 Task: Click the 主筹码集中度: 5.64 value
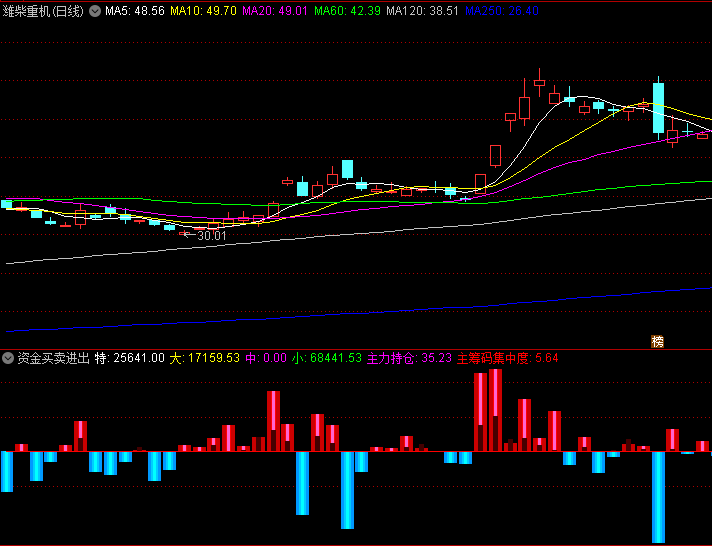click(x=508, y=358)
